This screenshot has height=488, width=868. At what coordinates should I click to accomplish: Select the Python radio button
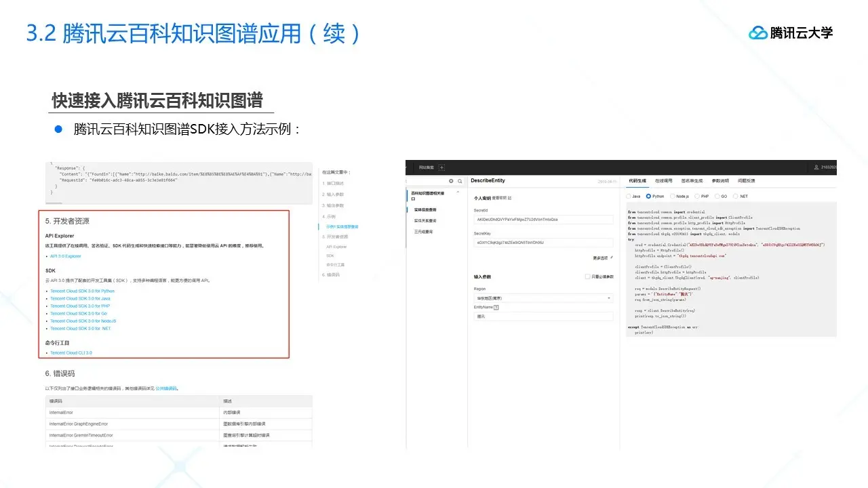click(x=649, y=196)
